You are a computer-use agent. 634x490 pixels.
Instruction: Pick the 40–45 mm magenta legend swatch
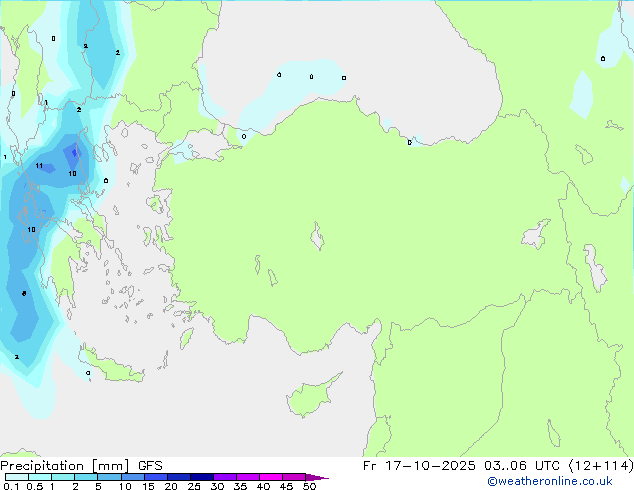pyautogui.click(x=271, y=477)
